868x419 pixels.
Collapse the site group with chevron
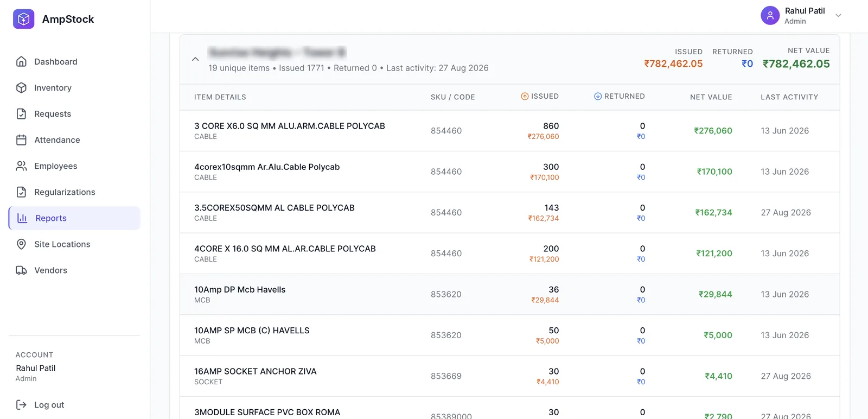tap(195, 59)
